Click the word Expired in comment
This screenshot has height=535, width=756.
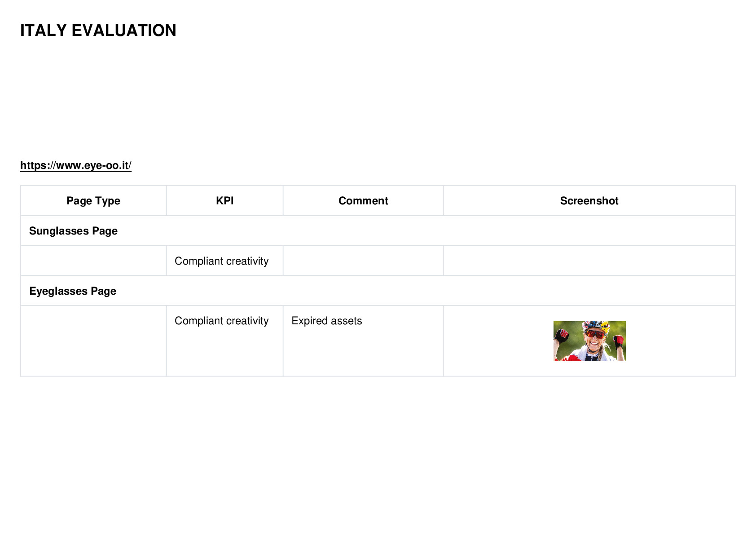[x=309, y=321]
